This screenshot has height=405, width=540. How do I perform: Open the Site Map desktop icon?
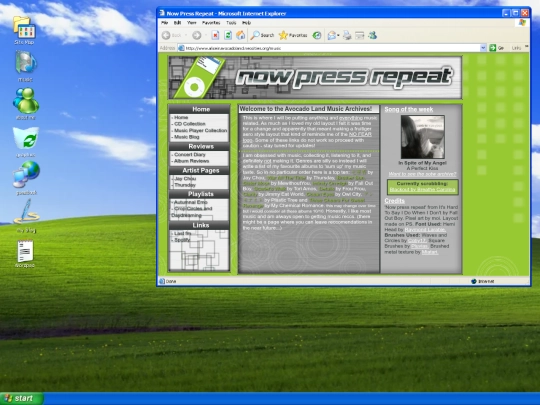tap(24, 30)
